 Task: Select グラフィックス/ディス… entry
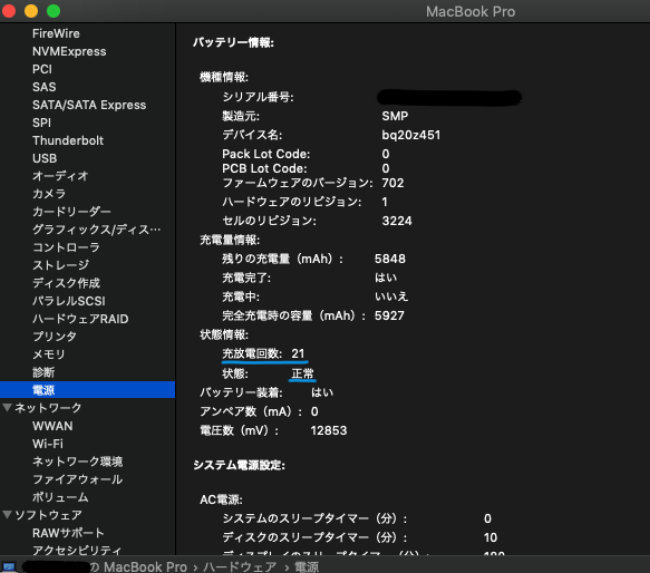pyautogui.click(x=96, y=230)
